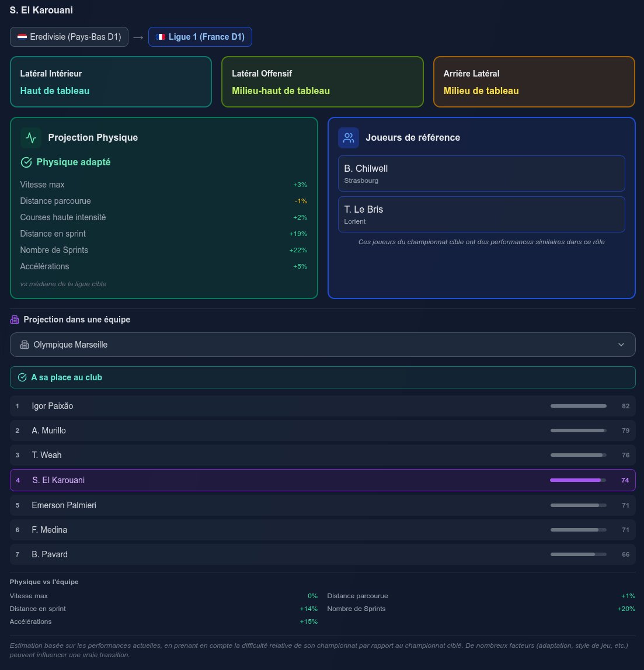Click the arrow between the league chips
The height and width of the screenshot is (670, 644).
pyautogui.click(x=138, y=37)
